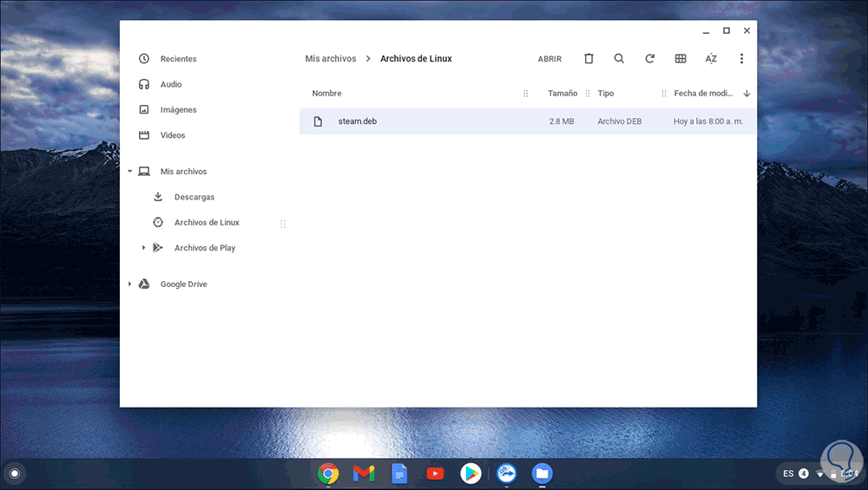Click the Nombre column resize handle

click(x=526, y=94)
